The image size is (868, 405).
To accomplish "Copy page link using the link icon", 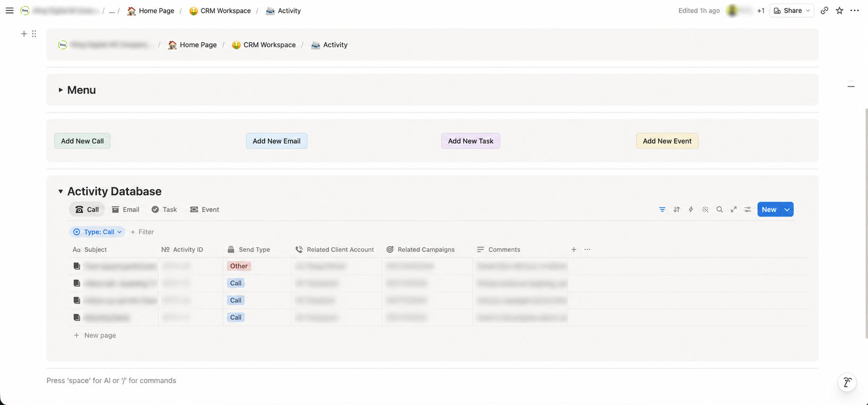I will [x=825, y=10].
